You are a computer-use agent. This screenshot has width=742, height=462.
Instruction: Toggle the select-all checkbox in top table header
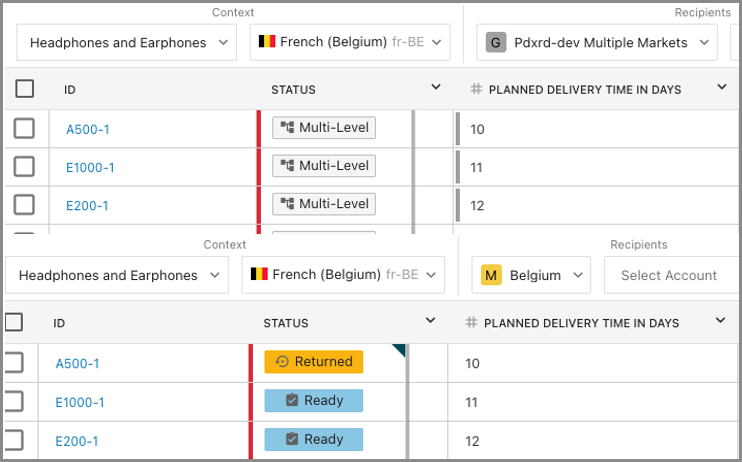point(25,89)
